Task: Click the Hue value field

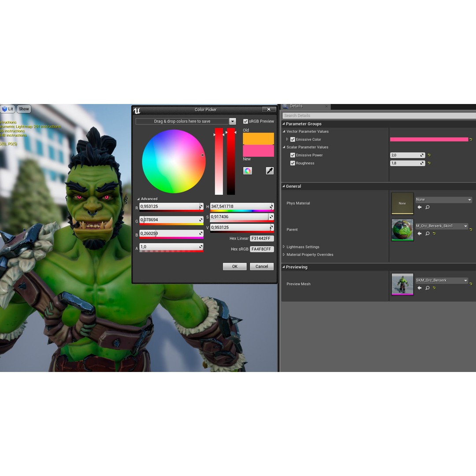Action: click(242, 206)
